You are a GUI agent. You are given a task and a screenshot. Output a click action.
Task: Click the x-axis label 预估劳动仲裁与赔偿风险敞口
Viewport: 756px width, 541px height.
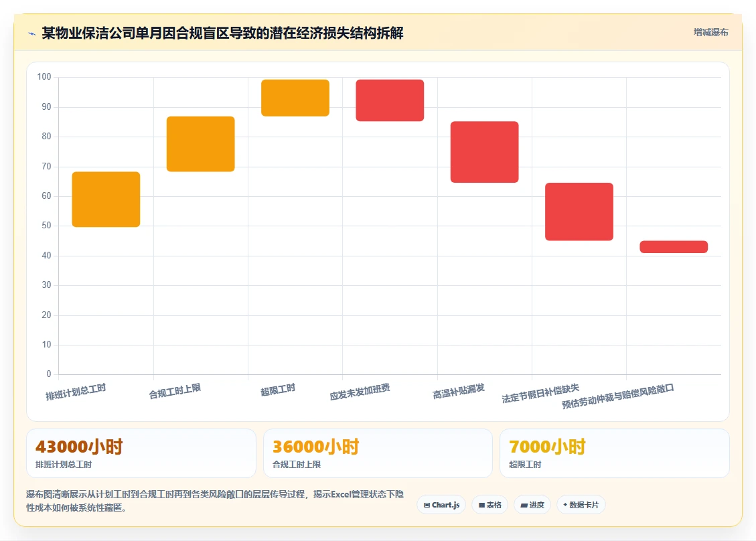click(x=617, y=396)
